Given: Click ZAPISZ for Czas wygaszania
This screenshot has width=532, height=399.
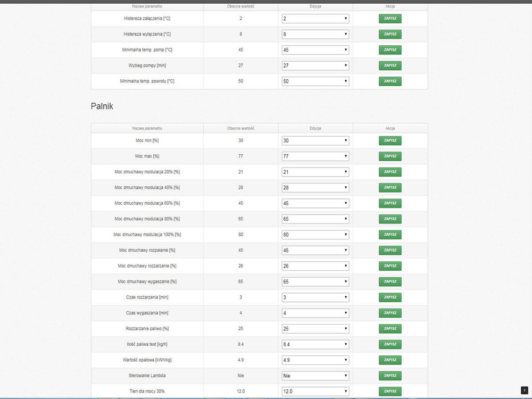Looking at the screenshot, I should [390, 313].
